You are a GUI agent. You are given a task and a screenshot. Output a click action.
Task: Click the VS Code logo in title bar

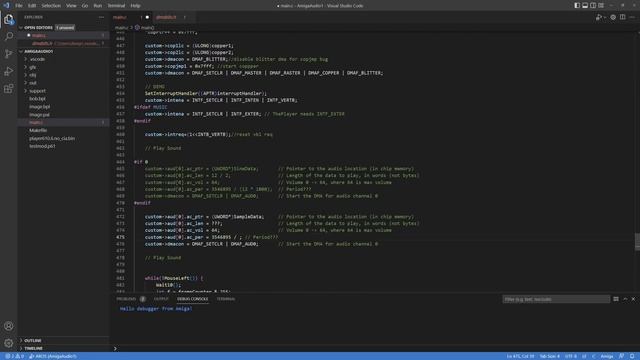(6, 5)
